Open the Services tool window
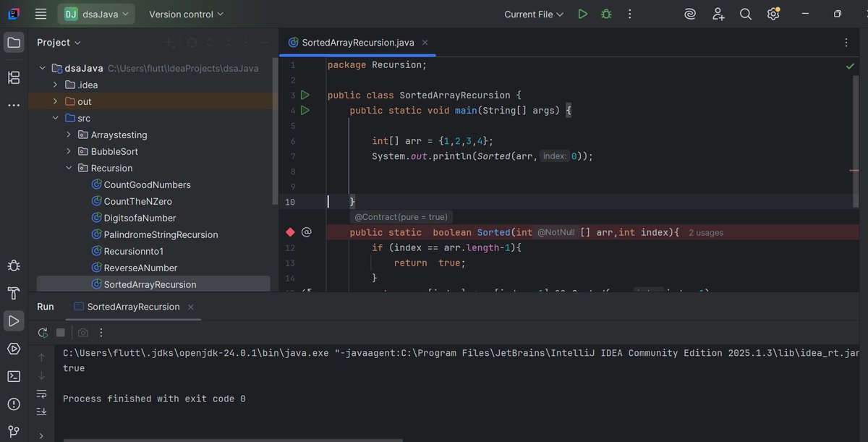 pyautogui.click(x=13, y=348)
